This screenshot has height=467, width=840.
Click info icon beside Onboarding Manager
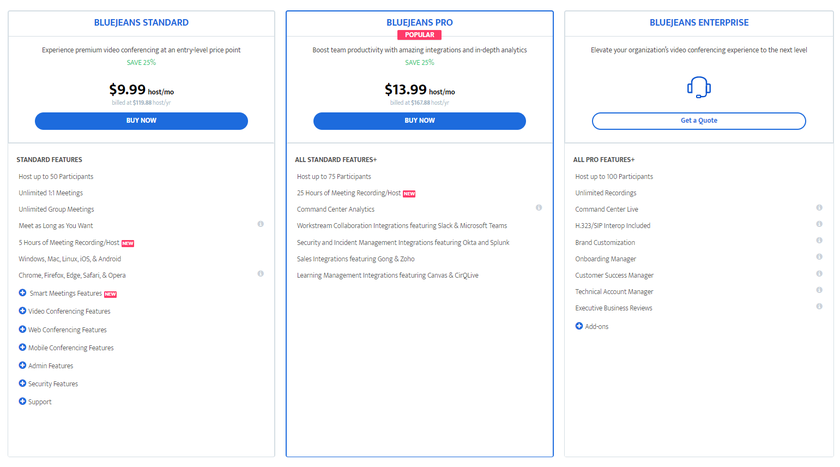pos(818,258)
